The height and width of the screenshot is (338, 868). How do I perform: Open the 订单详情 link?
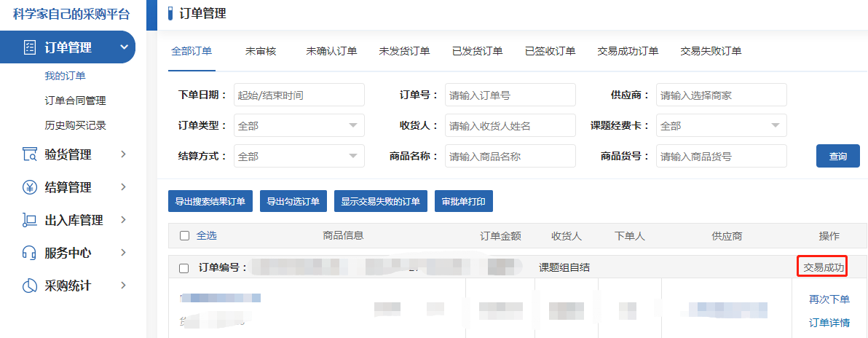click(829, 323)
